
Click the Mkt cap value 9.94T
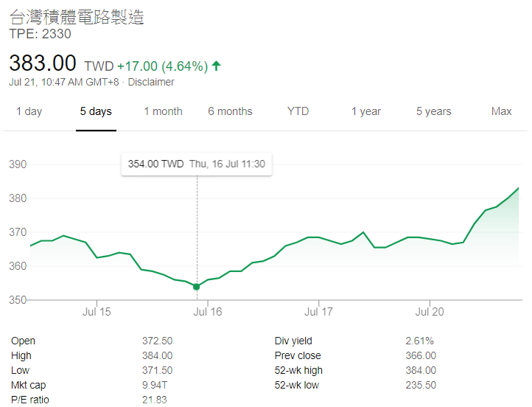point(155,385)
